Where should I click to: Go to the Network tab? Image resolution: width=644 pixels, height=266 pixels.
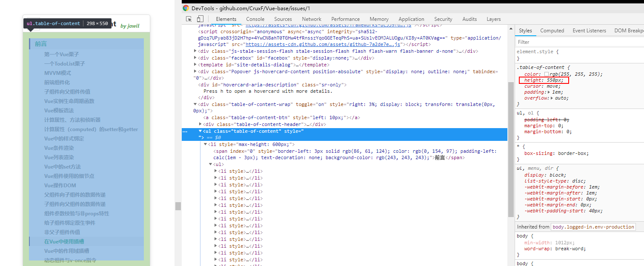point(312,19)
